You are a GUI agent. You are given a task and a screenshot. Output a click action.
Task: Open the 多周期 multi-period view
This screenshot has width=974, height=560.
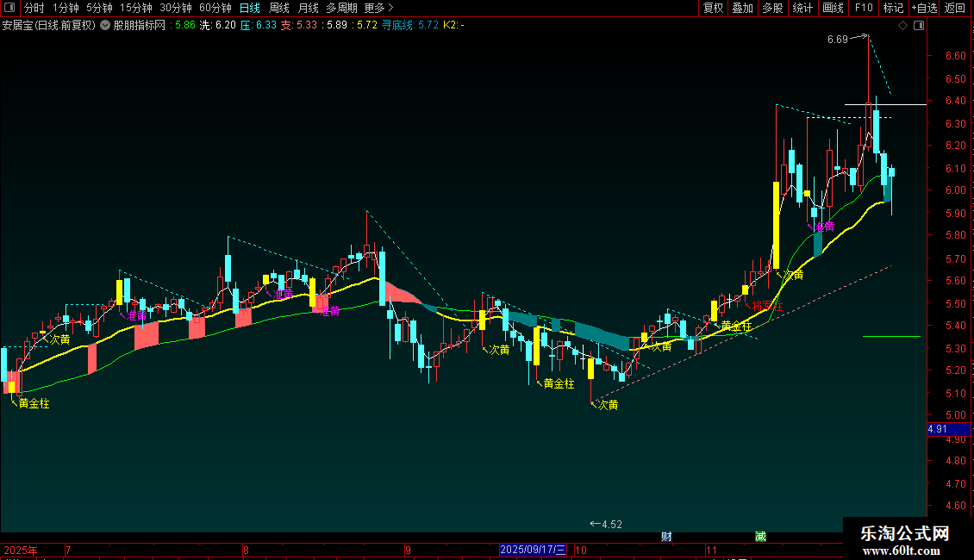(x=341, y=8)
